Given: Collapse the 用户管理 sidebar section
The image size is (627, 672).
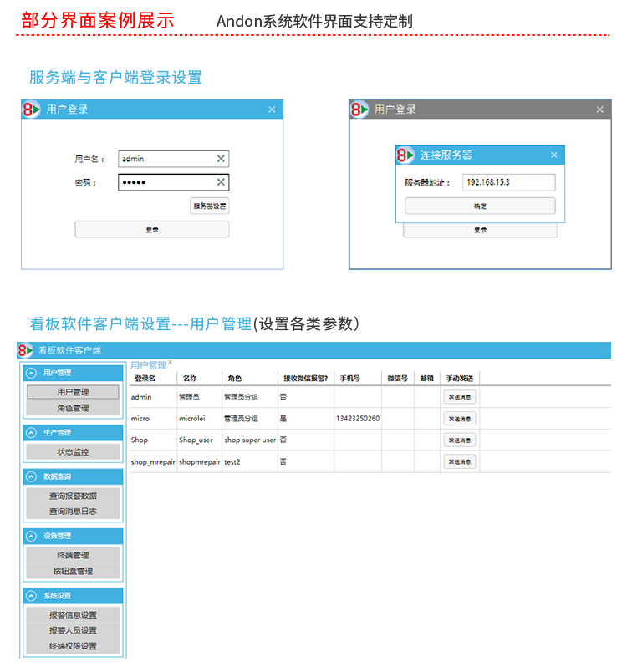Looking at the screenshot, I should 32,373.
